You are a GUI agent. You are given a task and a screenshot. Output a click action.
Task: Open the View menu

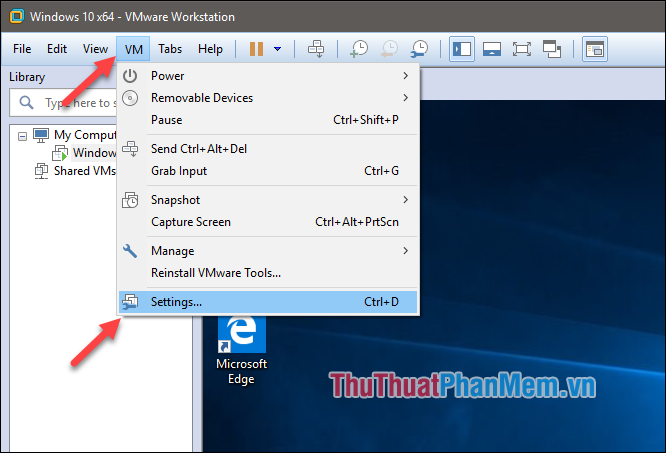95,49
